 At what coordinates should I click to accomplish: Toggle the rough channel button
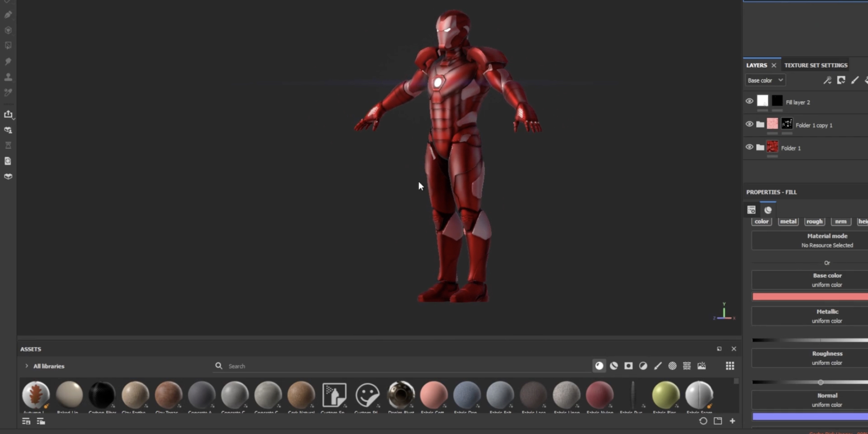coord(814,221)
